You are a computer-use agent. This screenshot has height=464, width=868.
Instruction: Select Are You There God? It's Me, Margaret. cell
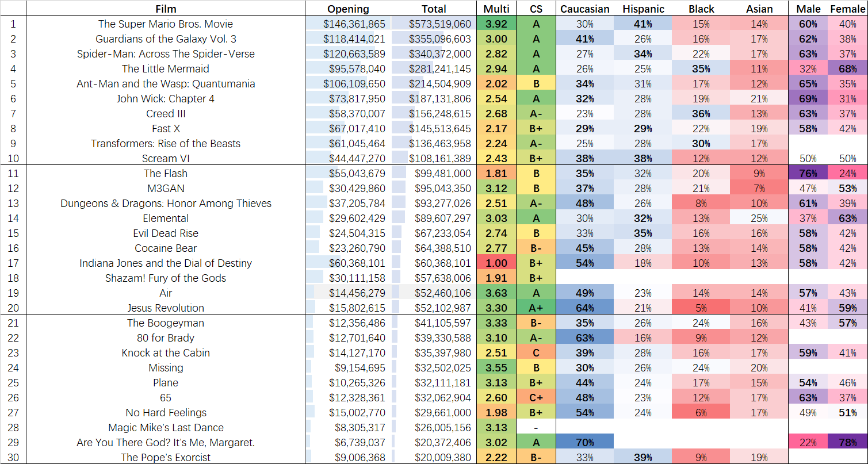(x=166, y=443)
